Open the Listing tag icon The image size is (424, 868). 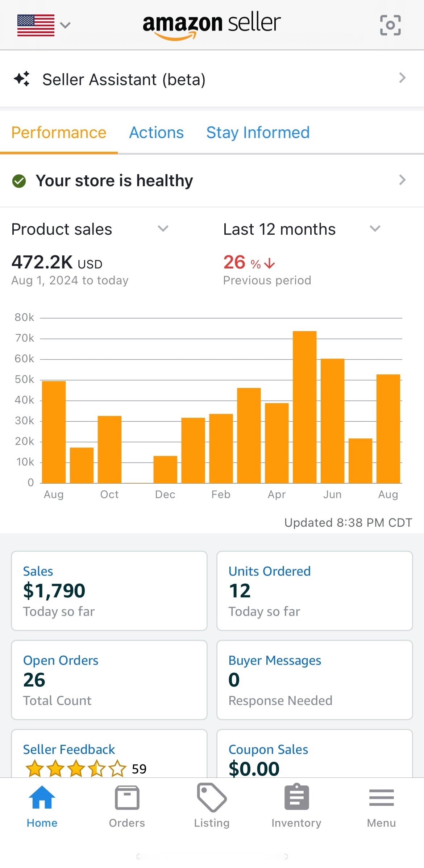click(212, 797)
